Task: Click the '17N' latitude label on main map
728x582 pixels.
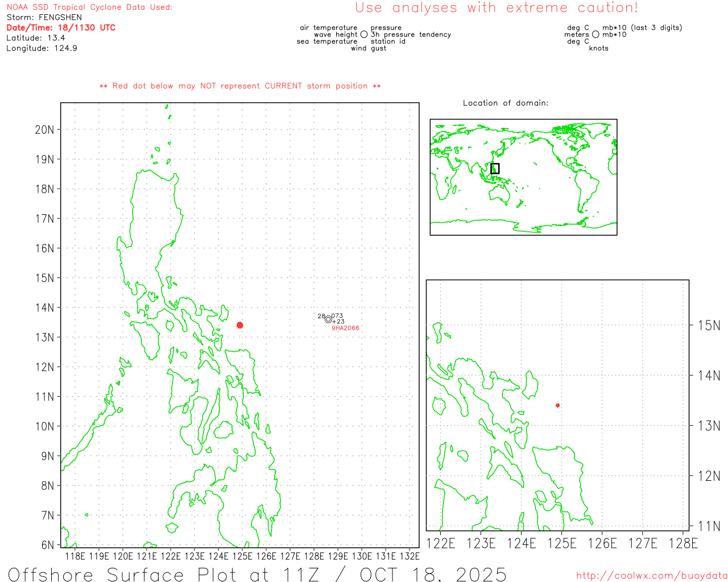Action: coord(45,219)
